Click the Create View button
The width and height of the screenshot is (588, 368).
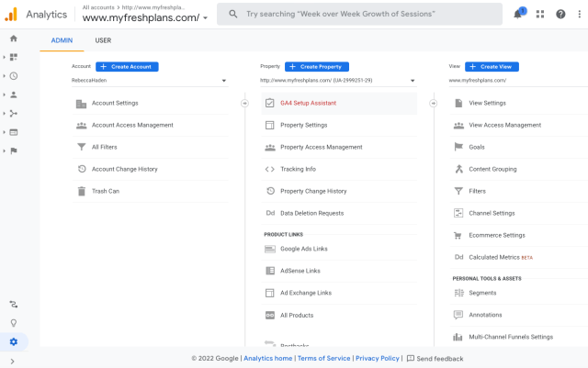492,67
